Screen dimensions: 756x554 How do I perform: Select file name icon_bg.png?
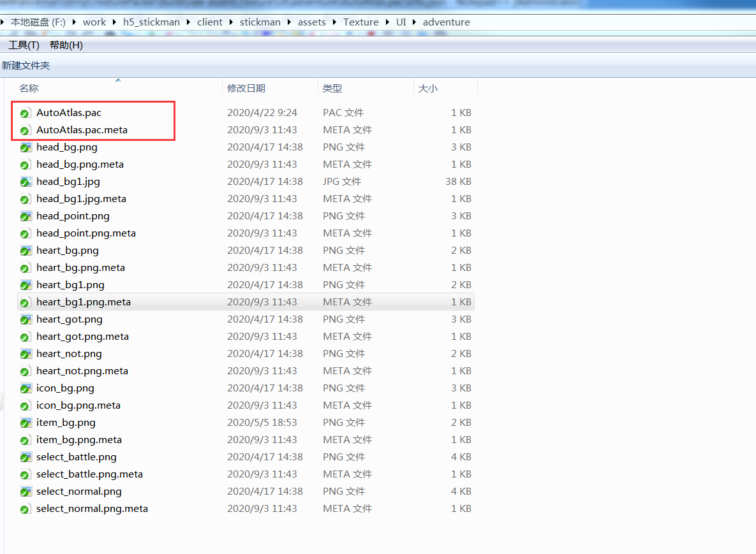pyautogui.click(x=65, y=388)
